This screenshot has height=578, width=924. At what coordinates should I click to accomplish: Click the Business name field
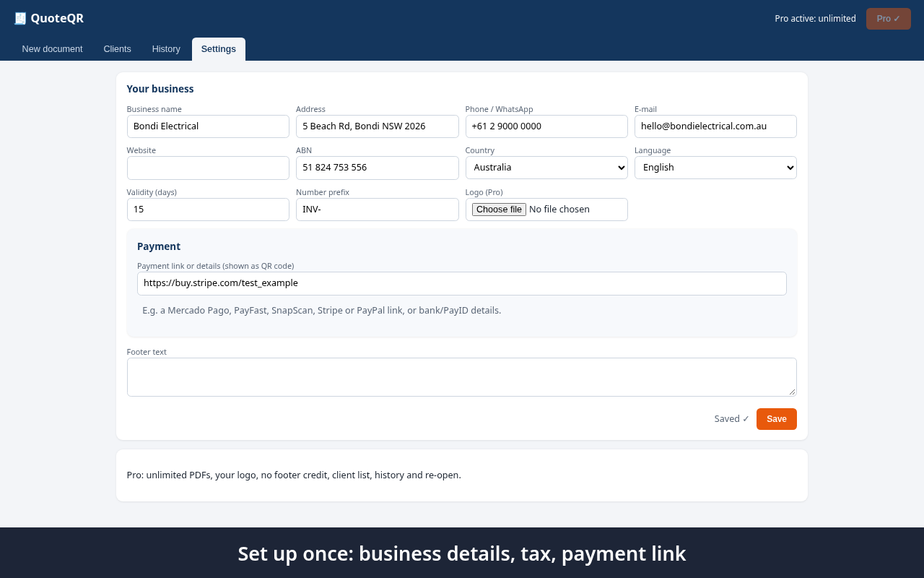click(x=208, y=126)
